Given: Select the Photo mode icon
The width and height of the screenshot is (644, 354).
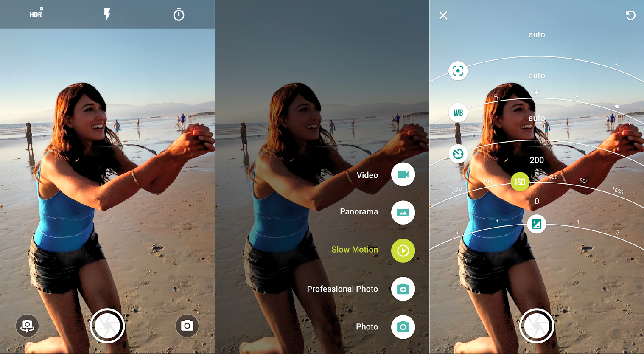Looking at the screenshot, I should click(x=403, y=327).
